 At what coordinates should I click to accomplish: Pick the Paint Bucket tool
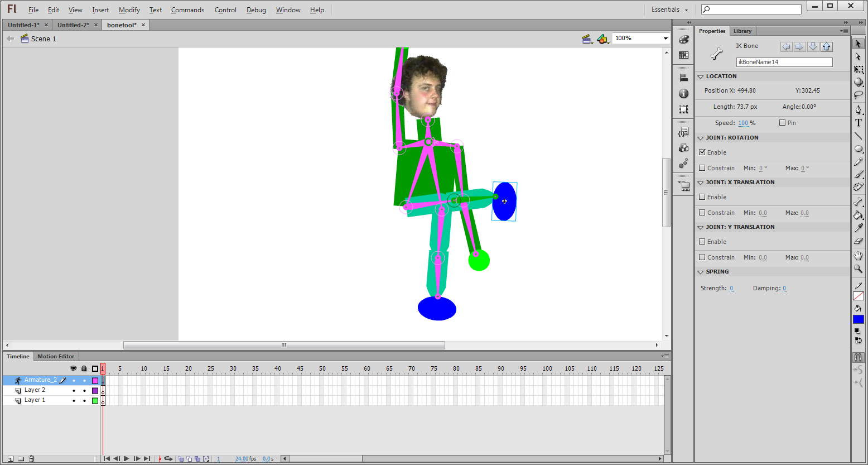pos(859,215)
